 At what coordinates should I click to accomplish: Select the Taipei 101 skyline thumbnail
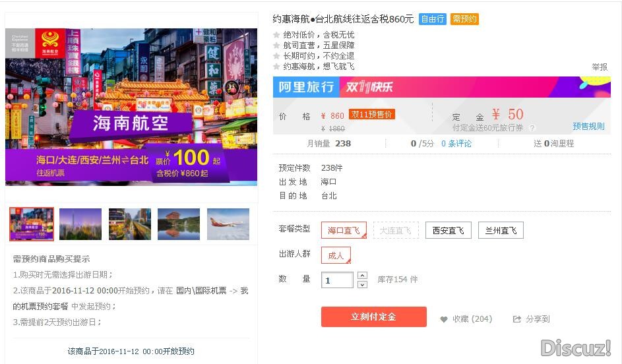coord(80,224)
